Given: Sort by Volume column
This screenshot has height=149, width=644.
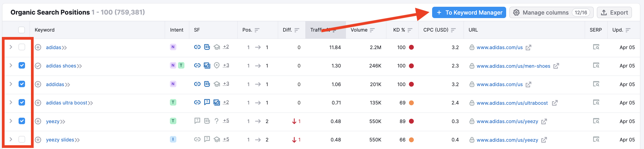Looking at the screenshot, I should (x=372, y=30).
